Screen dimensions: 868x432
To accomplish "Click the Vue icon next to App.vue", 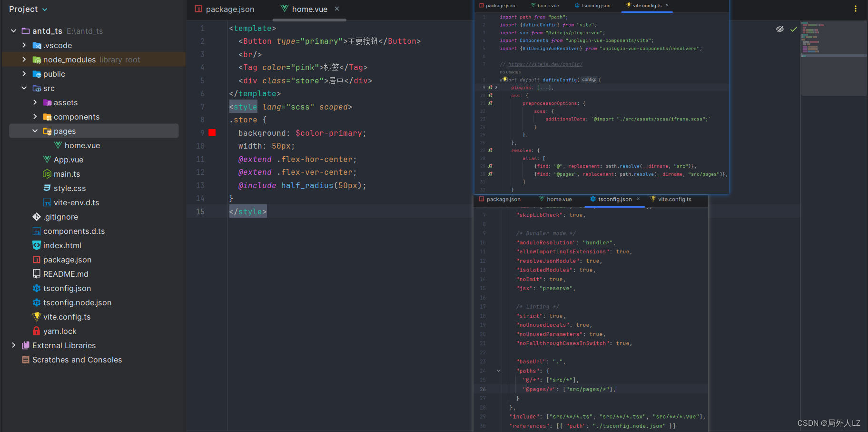I will pyautogui.click(x=47, y=160).
